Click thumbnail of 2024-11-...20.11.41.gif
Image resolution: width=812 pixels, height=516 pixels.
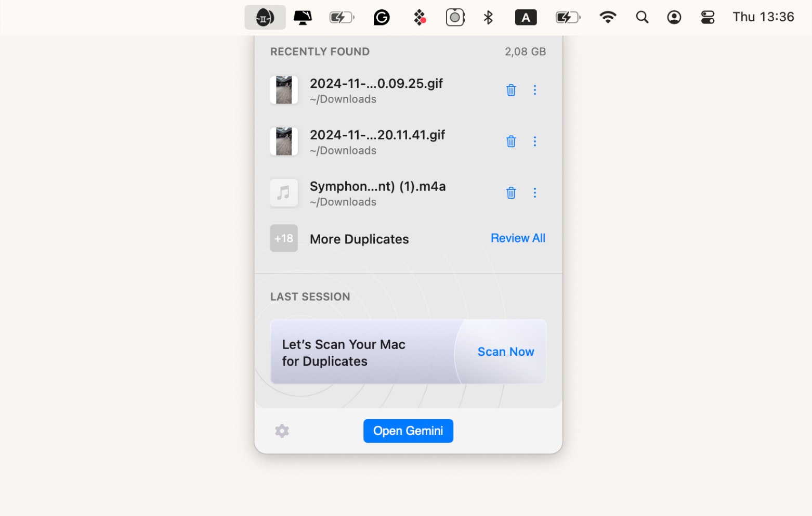[x=284, y=141]
